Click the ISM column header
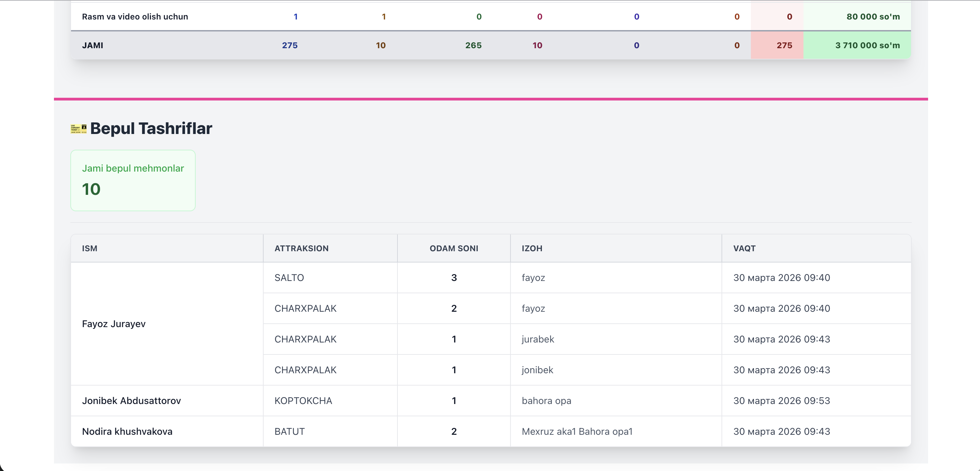Image resolution: width=980 pixels, height=471 pixels. [90, 248]
